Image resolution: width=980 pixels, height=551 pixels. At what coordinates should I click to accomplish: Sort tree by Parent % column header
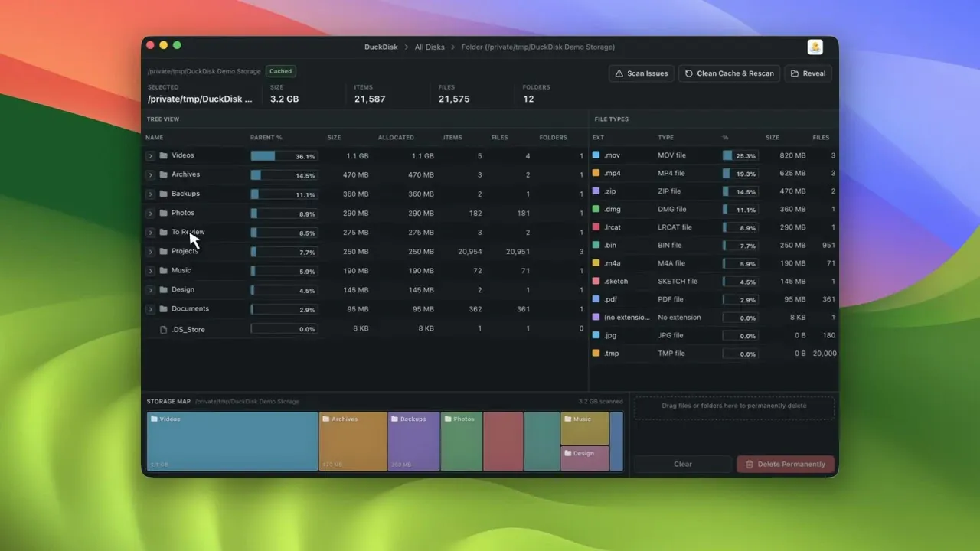point(266,138)
